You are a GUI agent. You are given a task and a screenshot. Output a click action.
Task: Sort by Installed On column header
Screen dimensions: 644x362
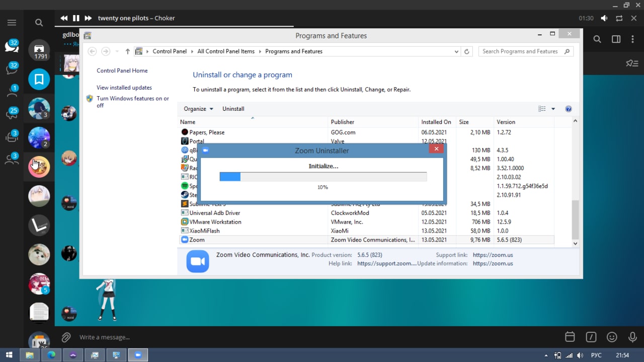tap(437, 122)
